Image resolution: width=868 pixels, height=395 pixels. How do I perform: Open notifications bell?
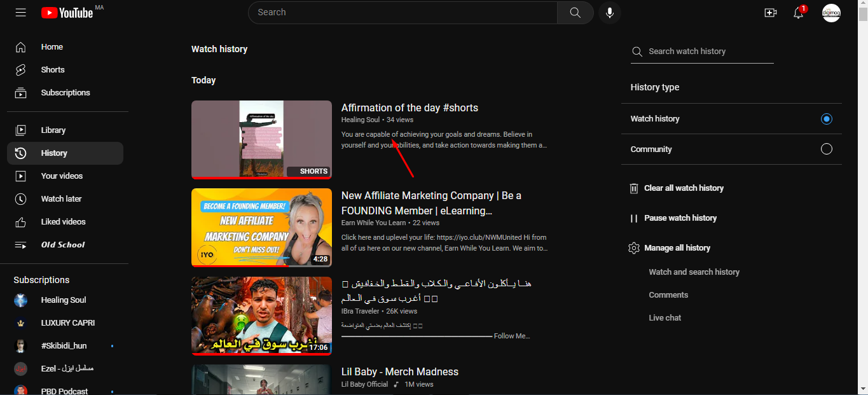click(799, 13)
